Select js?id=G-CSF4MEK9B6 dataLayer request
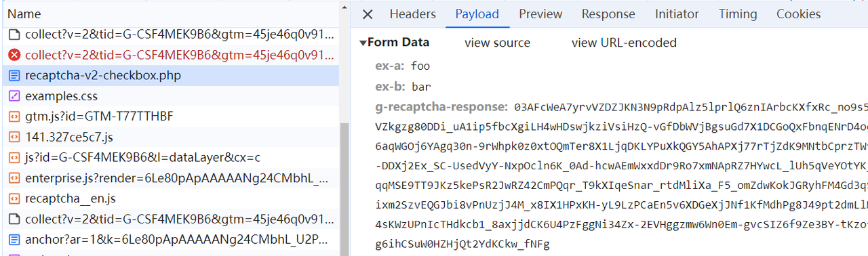 pos(170,158)
